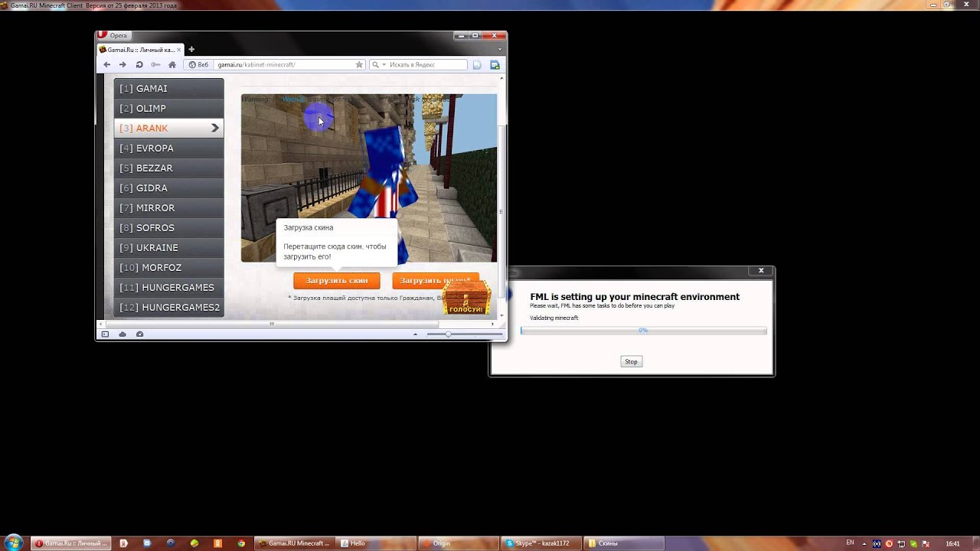The width and height of the screenshot is (980, 551).
Task: Open the Opera main menu button
Action: pos(113,35)
